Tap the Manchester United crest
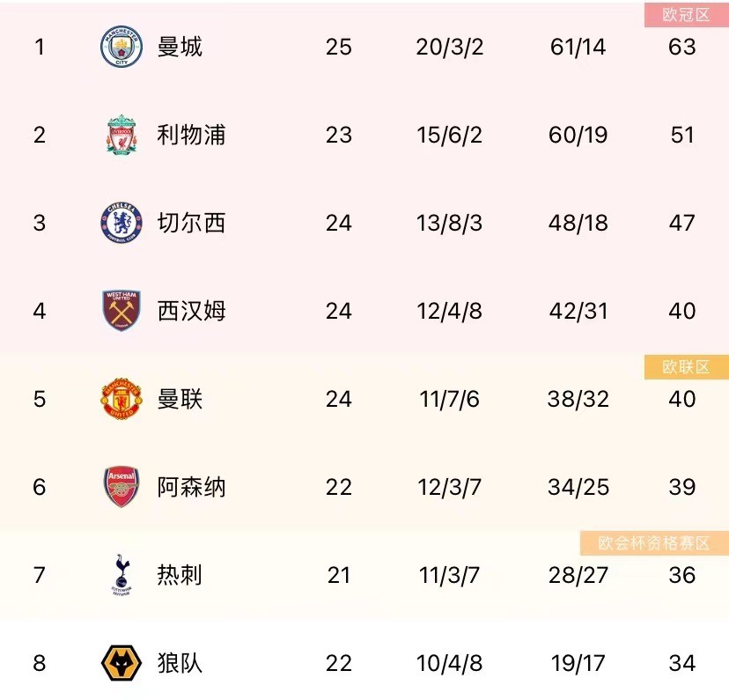Image resolution: width=729 pixels, height=700 pixels. (x=121, y=399)
